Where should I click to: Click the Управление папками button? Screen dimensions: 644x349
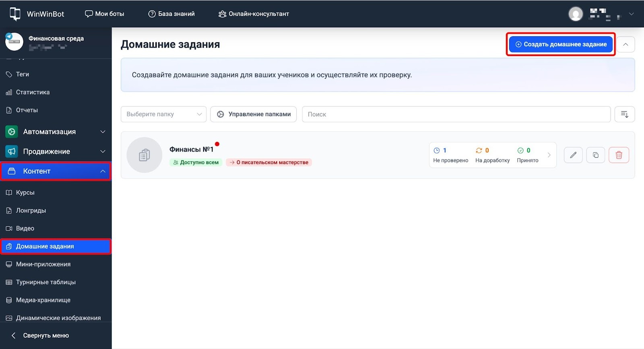[x=254, y=114]
